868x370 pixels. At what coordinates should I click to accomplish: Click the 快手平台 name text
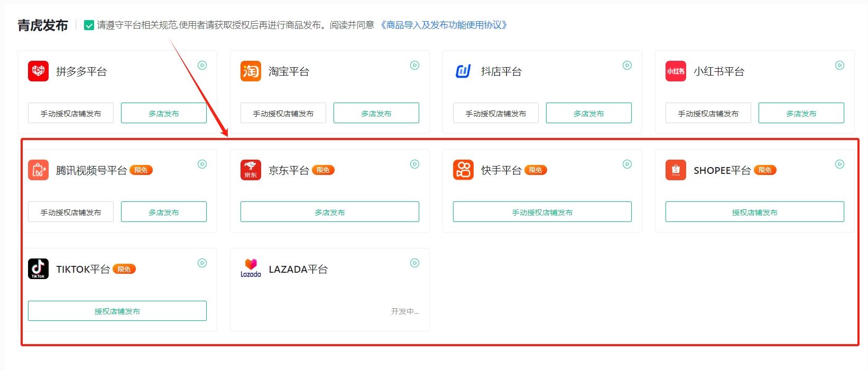[501, 170]
